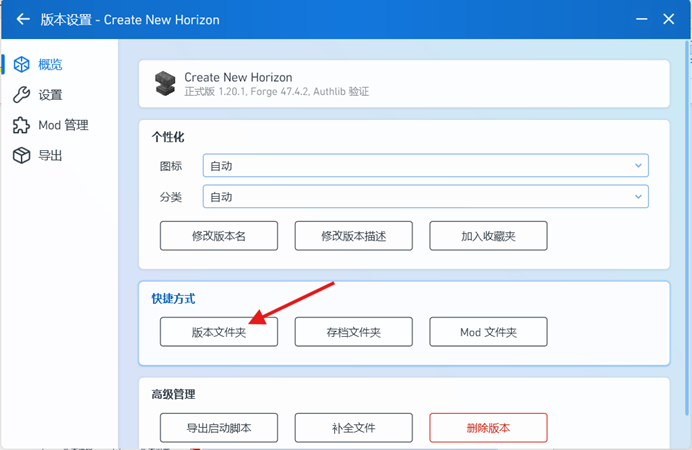Click the 设置 wrench icon

pyautogui.click(x=20, y=95)
